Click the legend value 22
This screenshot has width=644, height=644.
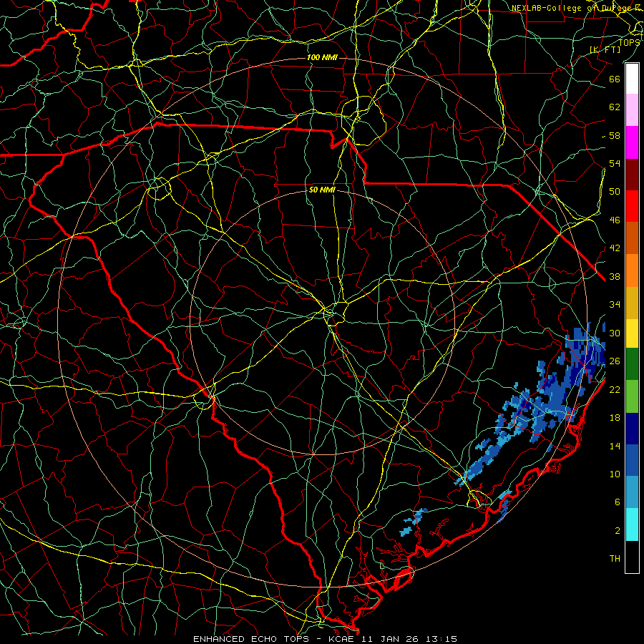pos(615,389)
